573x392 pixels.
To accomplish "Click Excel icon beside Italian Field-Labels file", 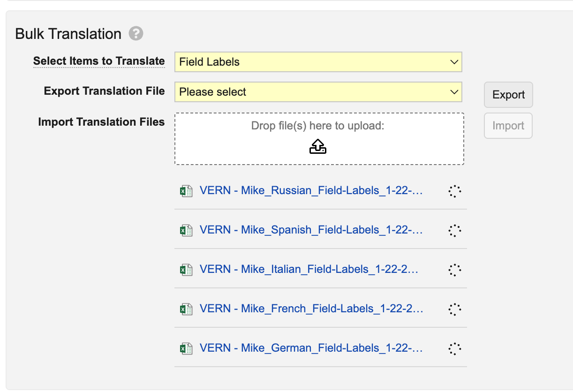I will click(x=186, y=270).
